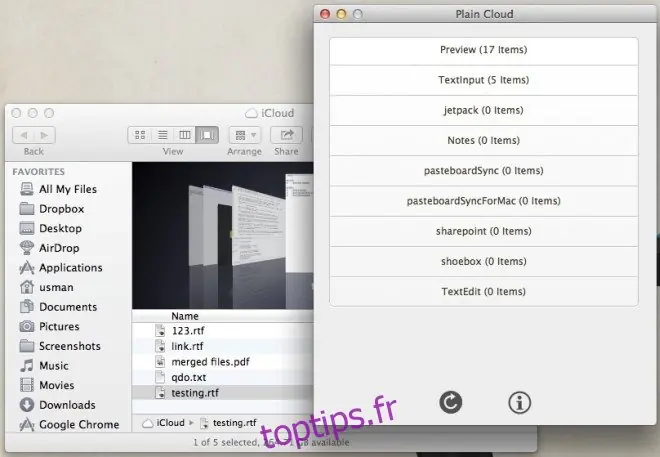The image size is (660, 457).
Task: Go forward with Finder's forward arrow
Action: pyautogui.click(x=45, y=135)
